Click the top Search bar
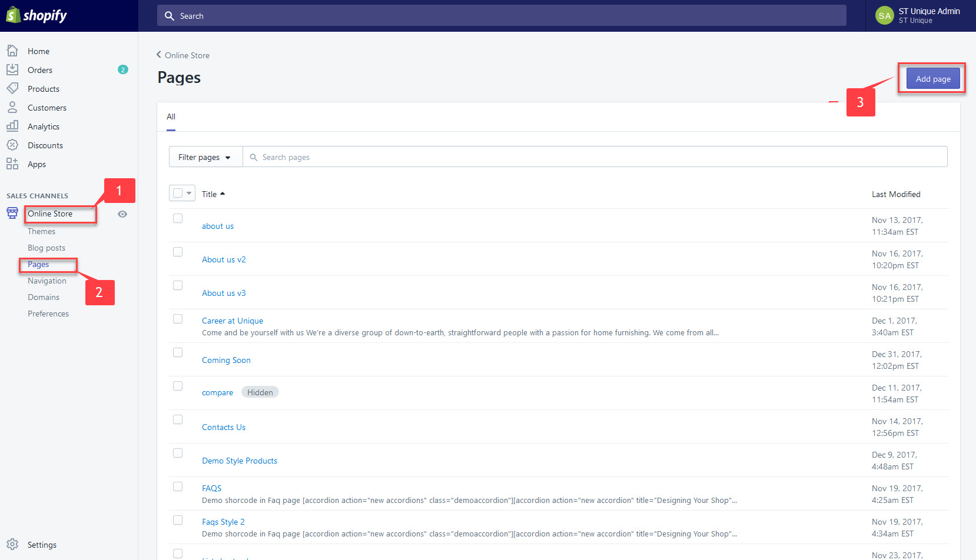This screenshot has height=560, width=976. click(x=502, y=16)
